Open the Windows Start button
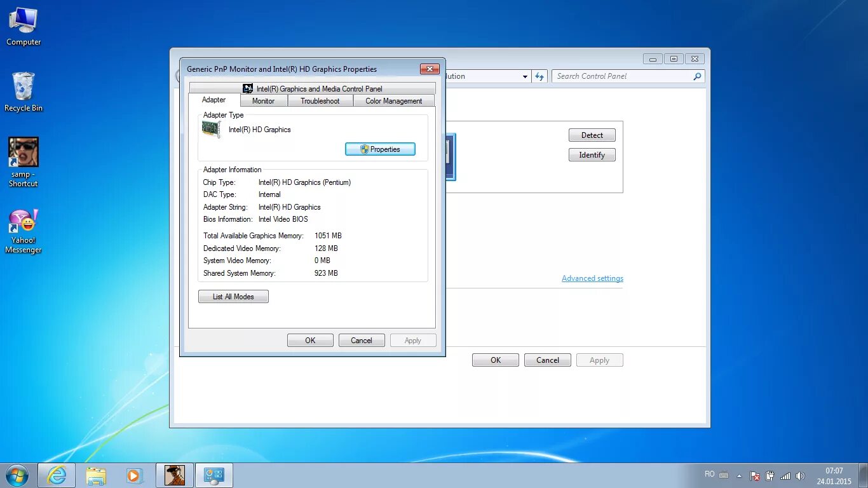The width and height of the screenshot is (868, 488). point(17,475)
